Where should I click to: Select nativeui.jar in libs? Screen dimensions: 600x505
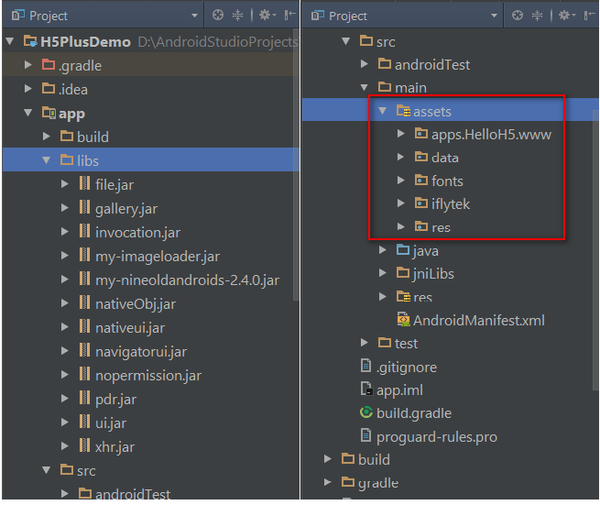(130, 327)
